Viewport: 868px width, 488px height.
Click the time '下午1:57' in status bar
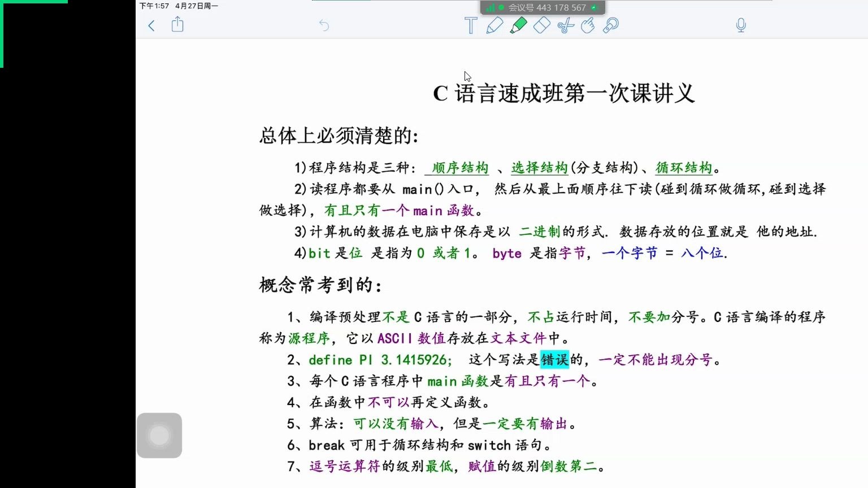[154, 6]
